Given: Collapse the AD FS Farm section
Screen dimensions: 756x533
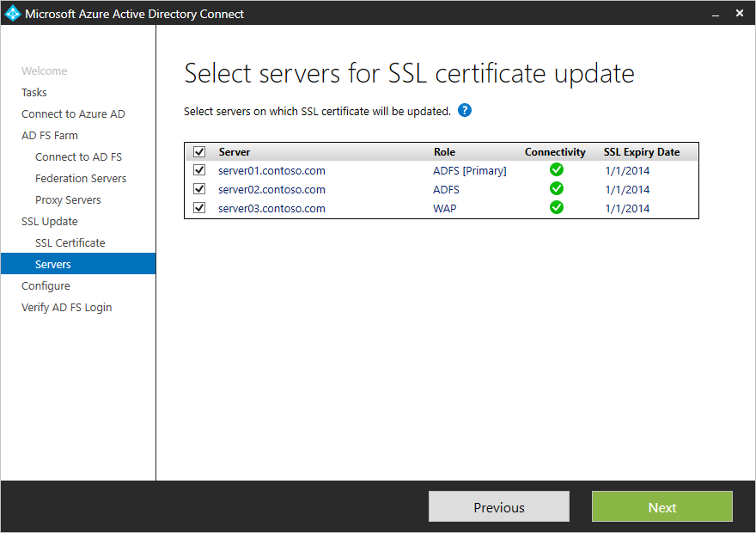Looking at the screenshot, I should coord(51,135).
